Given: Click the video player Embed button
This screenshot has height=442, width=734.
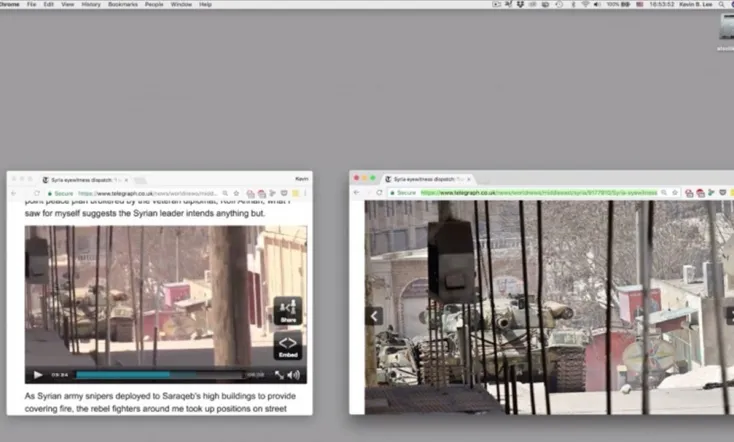Looking at the screenshot, I should coord(287,345).
